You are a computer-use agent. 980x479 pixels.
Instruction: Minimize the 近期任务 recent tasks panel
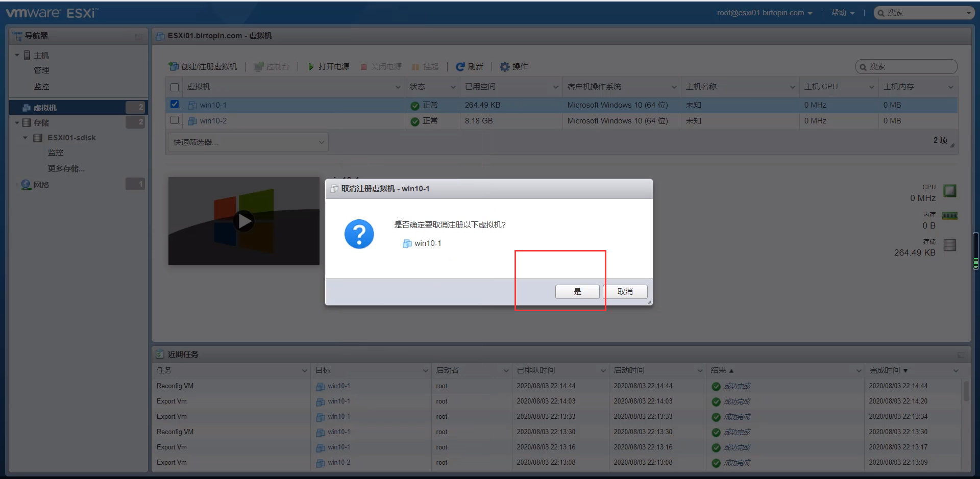[x=961, y=355]
